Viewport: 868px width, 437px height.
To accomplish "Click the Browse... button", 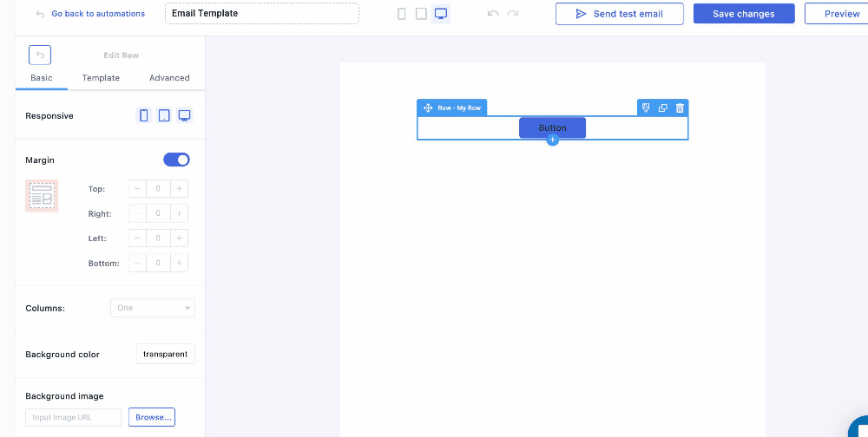I will pos(152,418).
